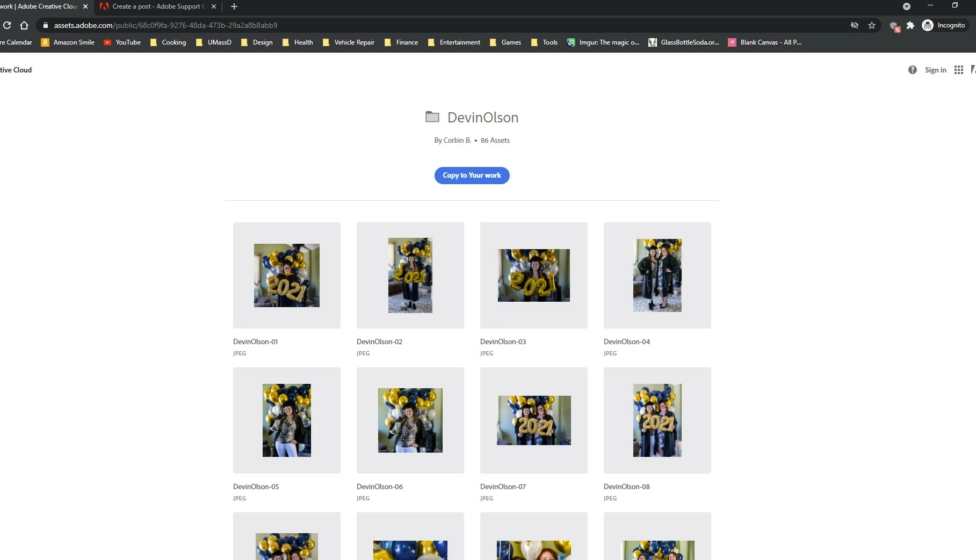976x560 pixels.
Task: Open the GlassBottleSoda bookmark
Action: pyautogui.click(x=684, y=42)
